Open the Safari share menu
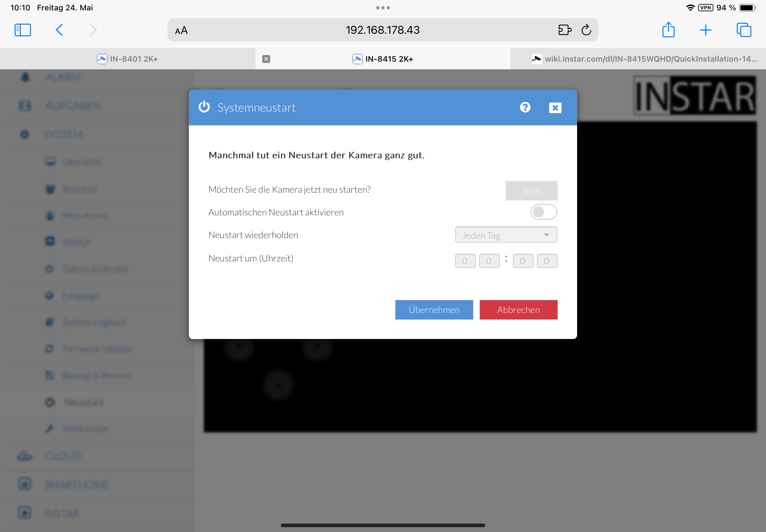 pyautogui.click(x=668, y=30)
